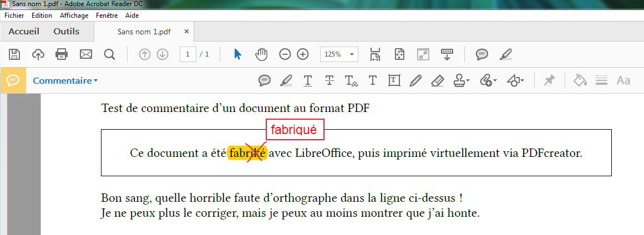The width and height of the screenshot is (644, 235).
Task: Activate the hand pan tool
Action: point(261,54)
